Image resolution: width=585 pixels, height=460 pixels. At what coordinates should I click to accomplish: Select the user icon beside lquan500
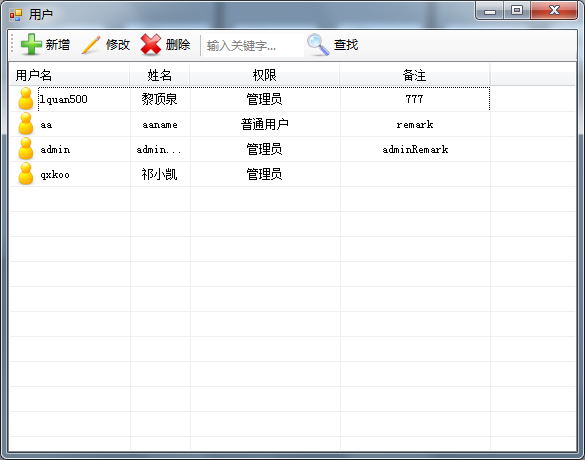coord(26,98)
